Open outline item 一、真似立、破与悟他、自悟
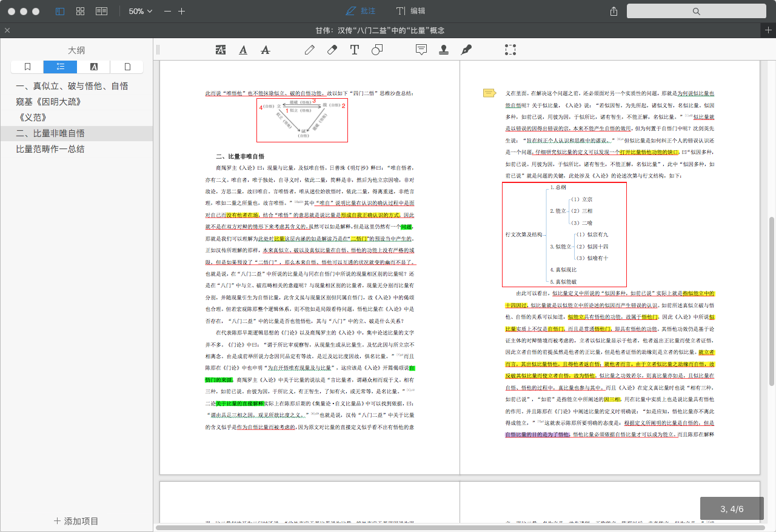 pos(72,86)
